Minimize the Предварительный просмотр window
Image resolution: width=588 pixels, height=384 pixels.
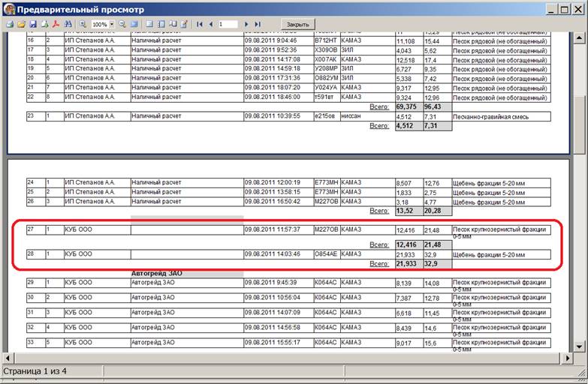click(x=551, y=9)
